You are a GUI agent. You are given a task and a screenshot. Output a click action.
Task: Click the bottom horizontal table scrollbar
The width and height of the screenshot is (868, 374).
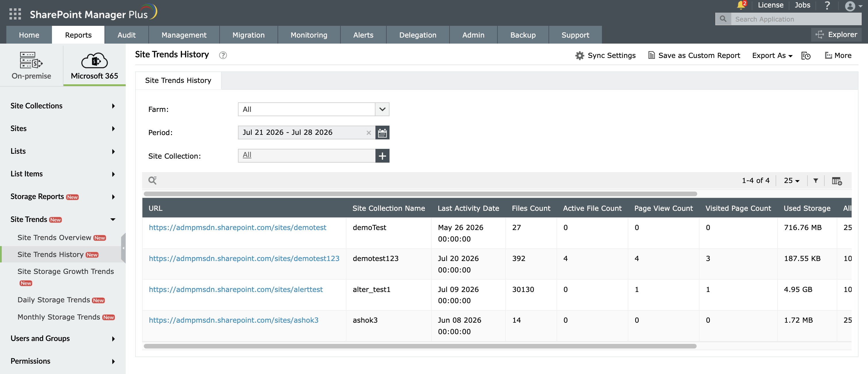point(420,346)
